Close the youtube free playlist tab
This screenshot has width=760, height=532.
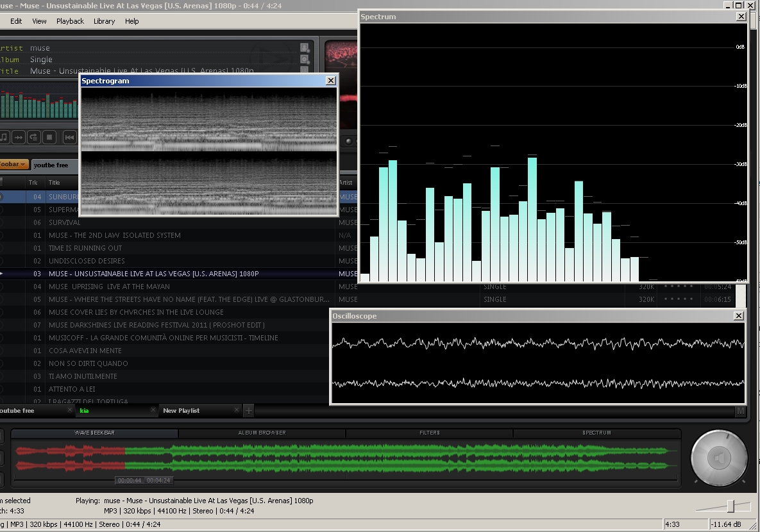70,410
